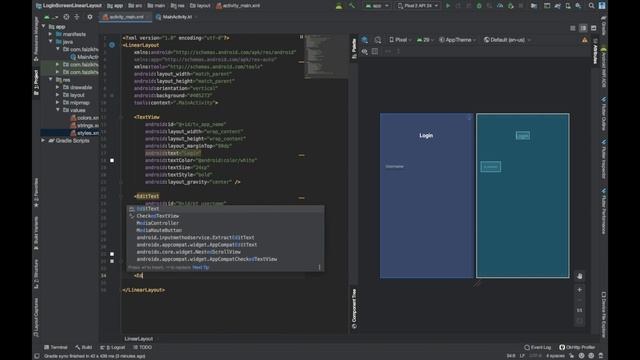This screenshot has height=360, width=640.
Task: Click the Select Opened File target icon
Action: (x=66, y=17)
